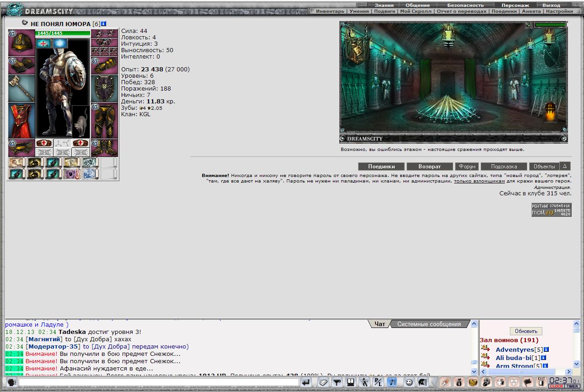Click the eraser clear-chat icon
Screen dimensions: 584x392
(x=324, y=382)
